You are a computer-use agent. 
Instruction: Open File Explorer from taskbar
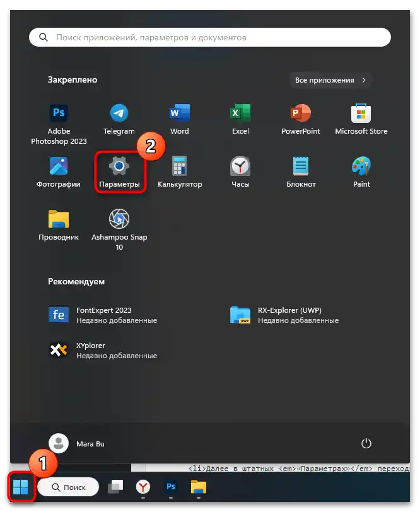pyautogui.click(x=199, y=487)
